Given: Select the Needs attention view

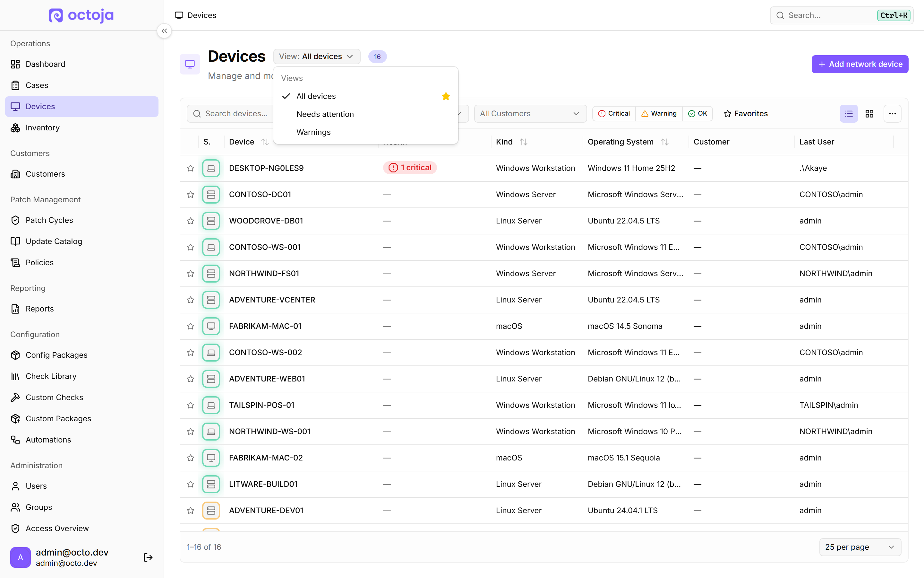Looking at the screenshot, I should coord(365,114).
